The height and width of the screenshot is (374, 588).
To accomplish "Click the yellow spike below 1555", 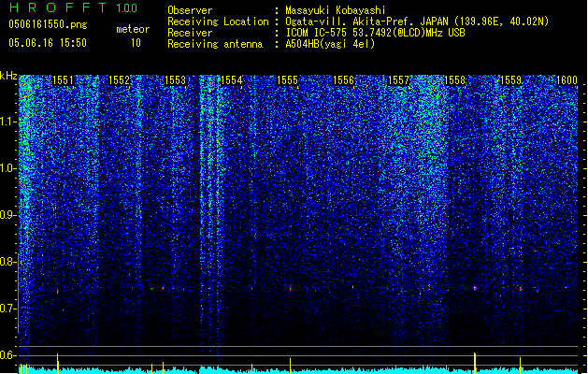I will [290, 366].
